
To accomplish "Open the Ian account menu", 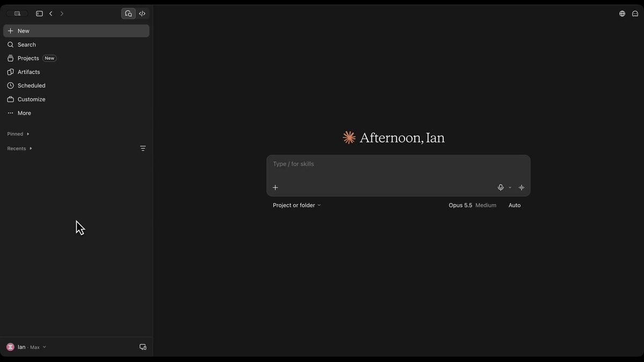I will [26, 347].
